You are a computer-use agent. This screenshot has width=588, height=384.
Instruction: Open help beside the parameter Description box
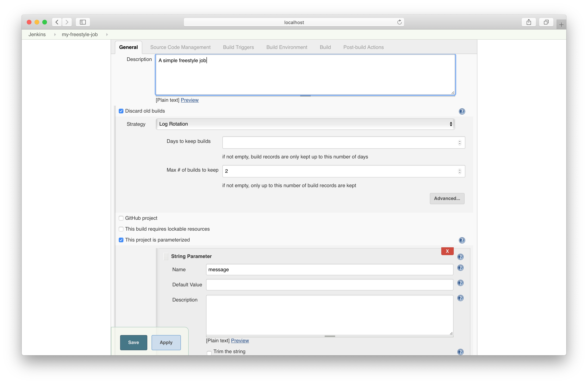(461, 298)
